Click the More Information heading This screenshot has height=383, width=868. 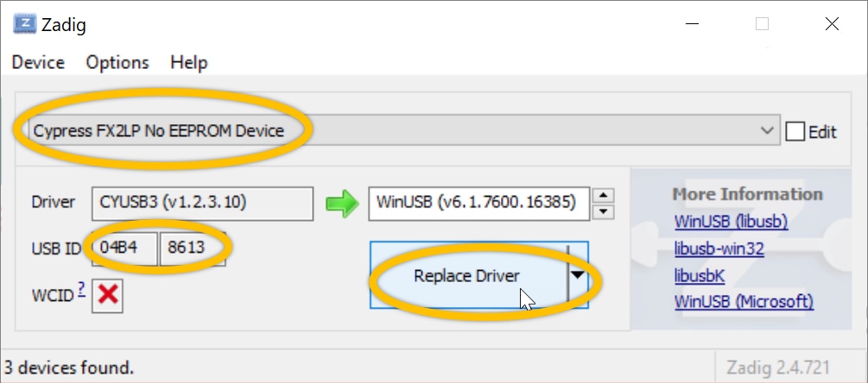747,194
